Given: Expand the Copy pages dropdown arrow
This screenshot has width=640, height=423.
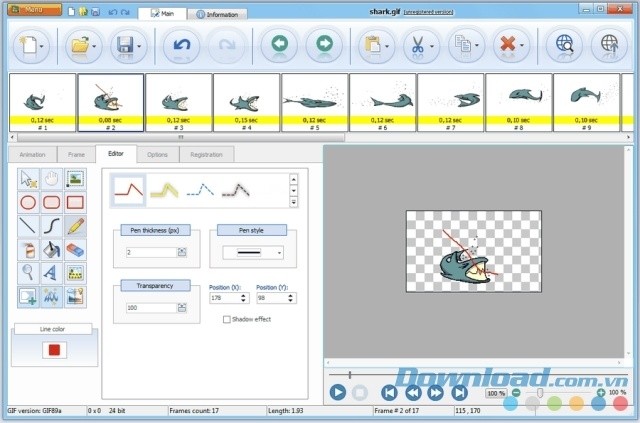Looking at the screenshot, I should tap(477, 47).
